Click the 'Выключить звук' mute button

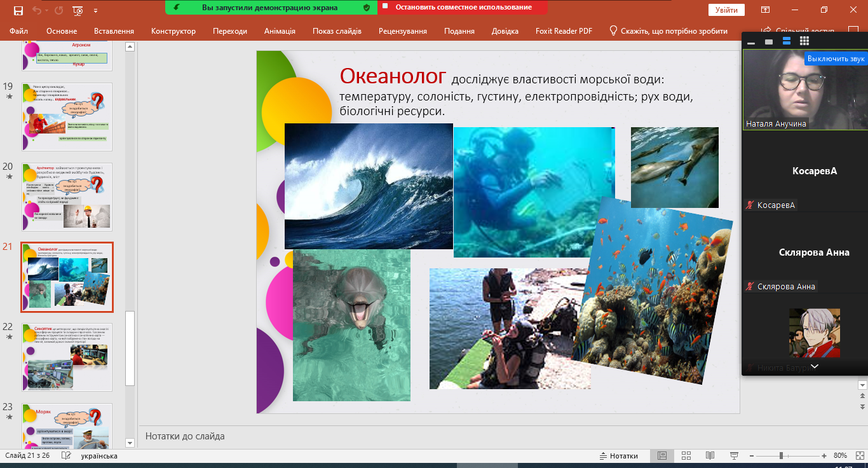[836, 59]
